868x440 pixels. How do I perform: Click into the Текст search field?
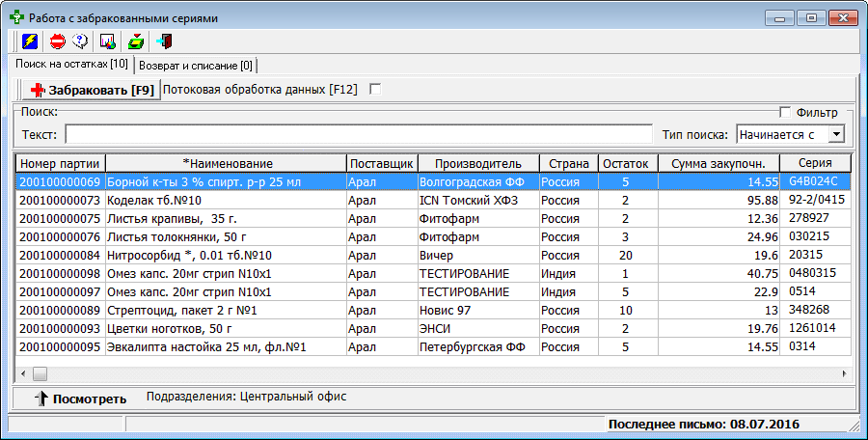click(x=358, y=134)
